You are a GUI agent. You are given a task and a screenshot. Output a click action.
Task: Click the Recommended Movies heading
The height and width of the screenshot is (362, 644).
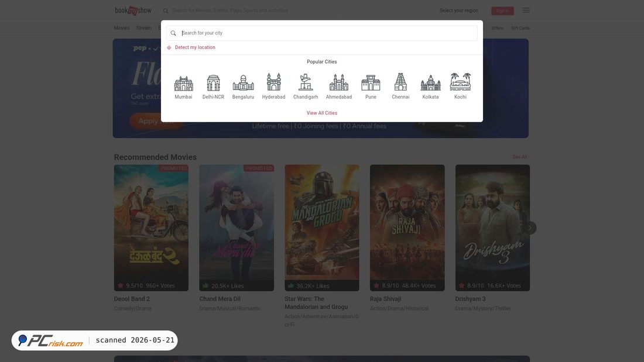click(155, 157)
